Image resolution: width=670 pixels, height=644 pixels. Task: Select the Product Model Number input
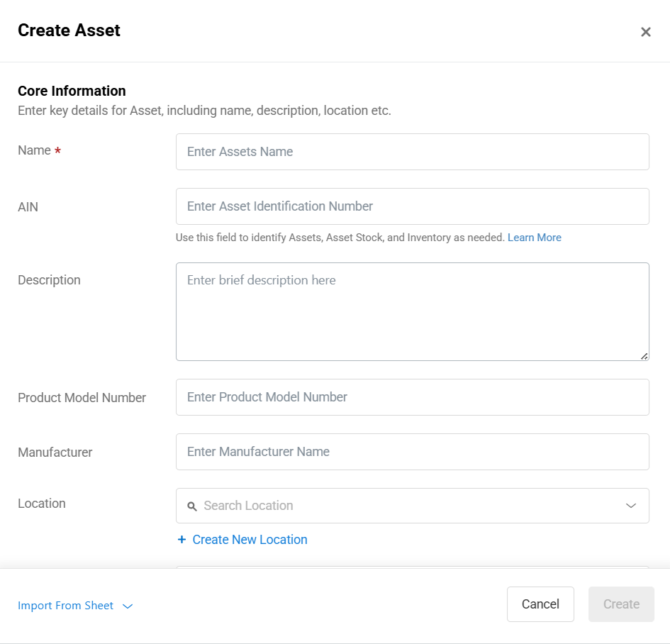[x=413, y=397]
